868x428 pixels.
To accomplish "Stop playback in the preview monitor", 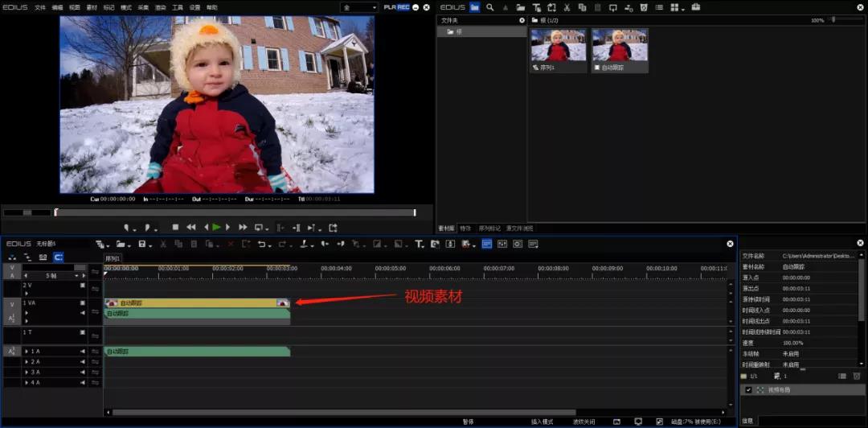I will pyautogui.click(x=175, y=228).
